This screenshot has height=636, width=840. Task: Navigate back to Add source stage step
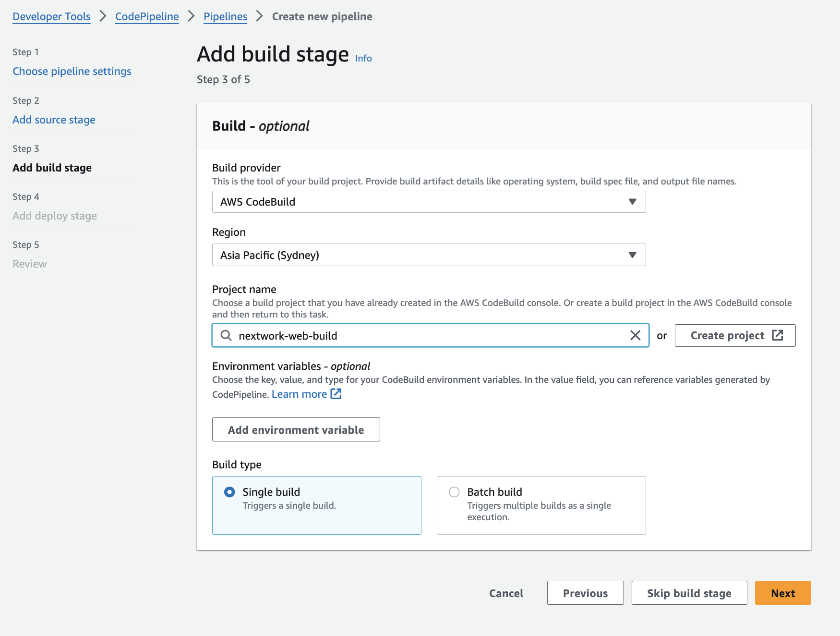[54, 120]
